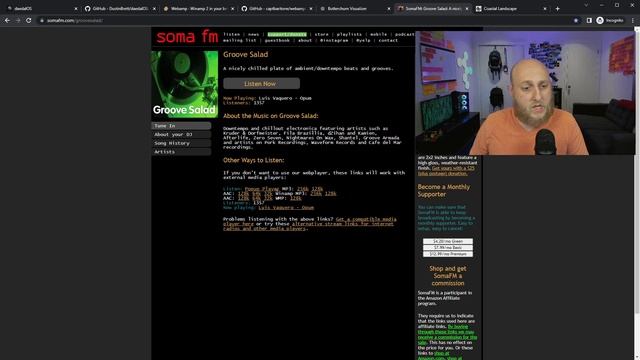Click the underlined Luis Vaquero - Opum link

tap(286, 208)
